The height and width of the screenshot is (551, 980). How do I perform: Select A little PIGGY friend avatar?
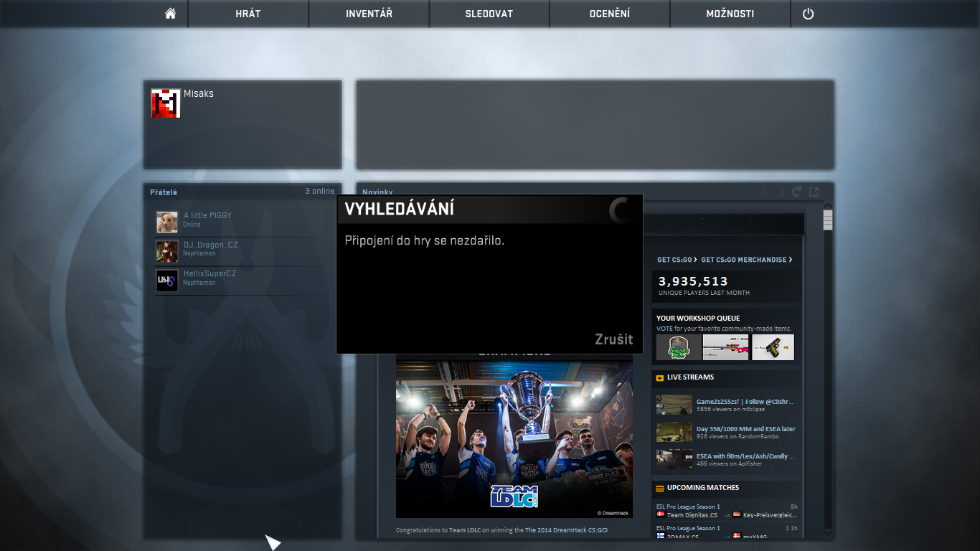click(167, 222)
